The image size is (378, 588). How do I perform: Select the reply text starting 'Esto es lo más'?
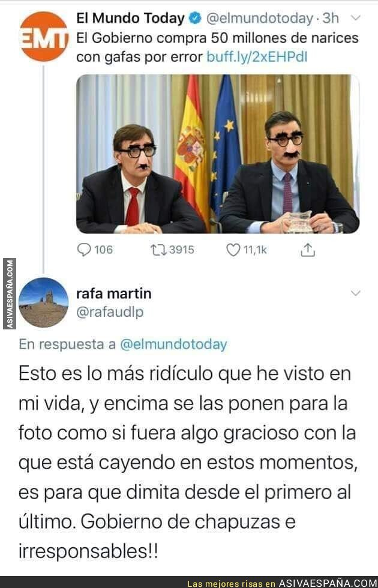(188, 463)
